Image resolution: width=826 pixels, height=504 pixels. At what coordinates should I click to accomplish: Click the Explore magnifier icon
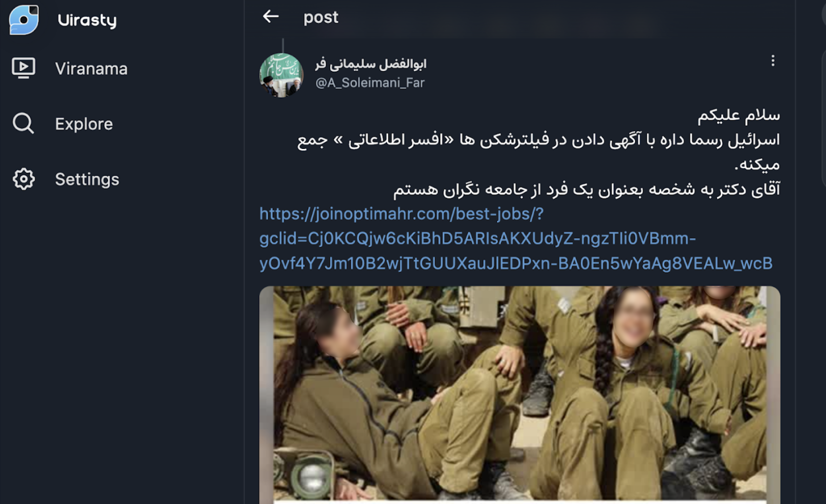coord(24,123)
